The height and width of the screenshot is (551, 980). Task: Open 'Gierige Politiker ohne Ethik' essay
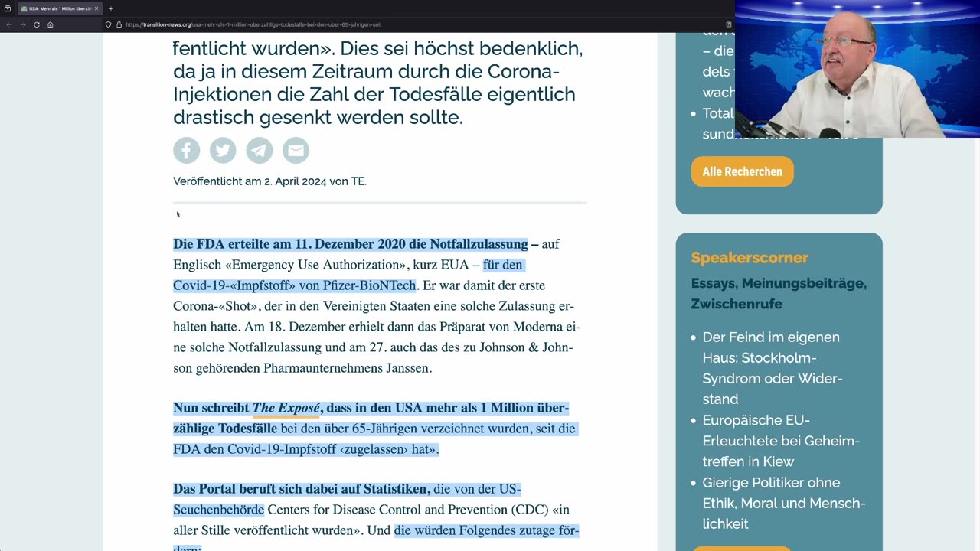pyautogui.click(x=784, y=503)
